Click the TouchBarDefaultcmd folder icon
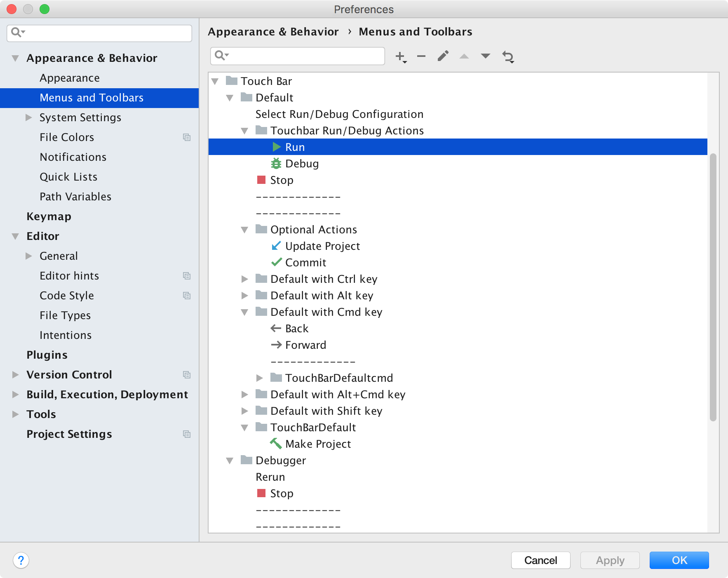Screen dimensions: 728x578 click(276, 377)
